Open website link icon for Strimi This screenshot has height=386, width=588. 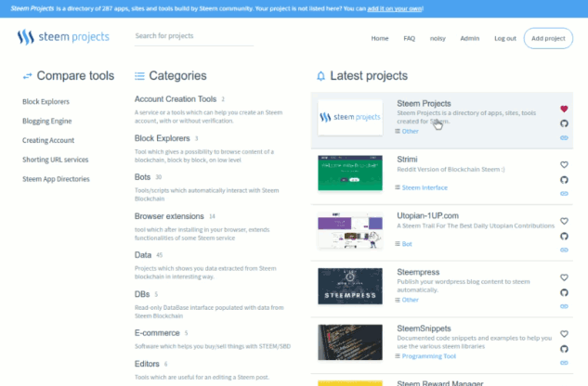click(x=564, y=194)
